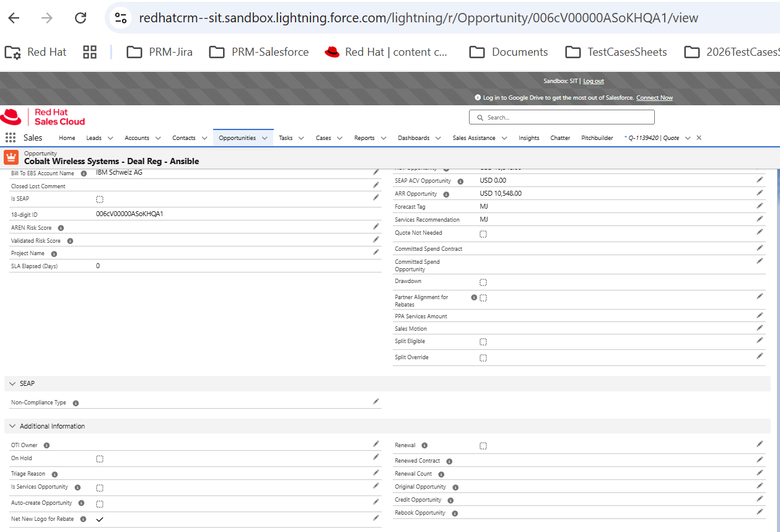Open the Cases tab dropdown chevron
This screenshot has height=532, width=780.
[x=340, y=138]
